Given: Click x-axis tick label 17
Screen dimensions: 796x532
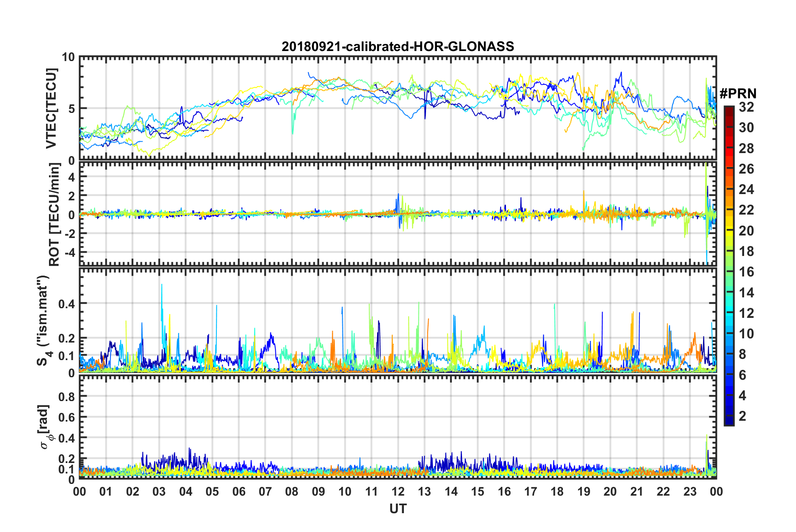Looking at the screenshot, I should click(531, 491).
